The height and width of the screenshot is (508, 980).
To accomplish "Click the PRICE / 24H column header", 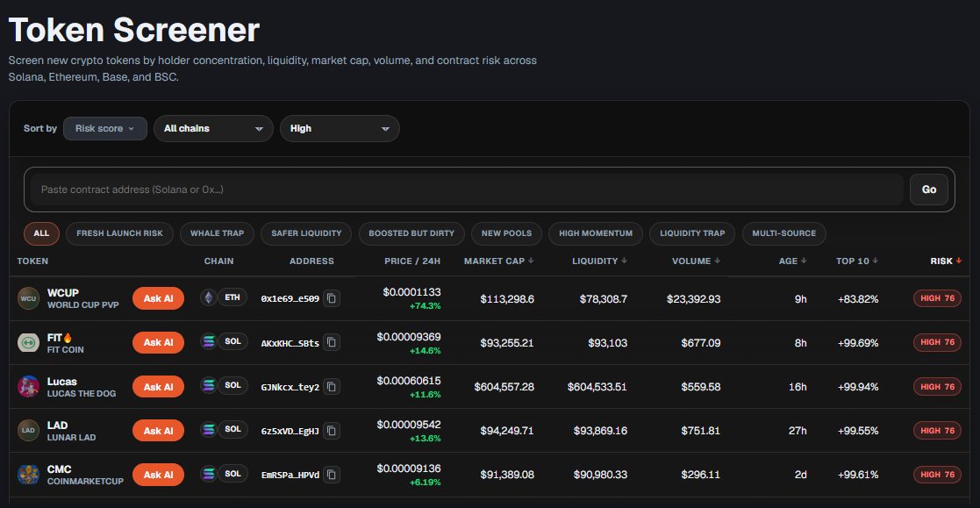I will [x=411, y=261].
